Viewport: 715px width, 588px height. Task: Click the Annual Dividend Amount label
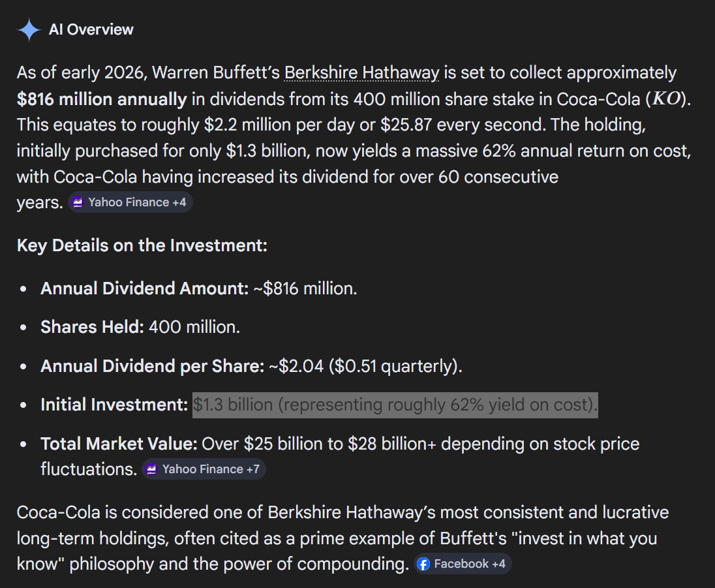(x=145, y=288)
